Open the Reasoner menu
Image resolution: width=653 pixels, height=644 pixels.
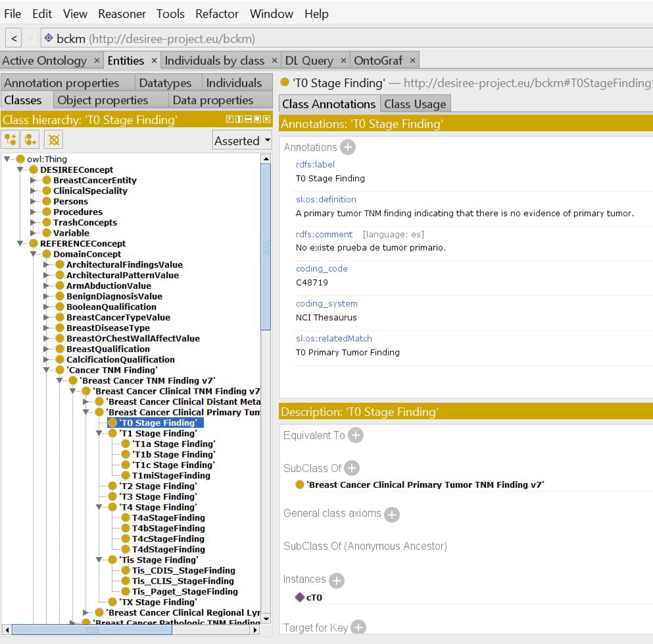(122, 14)
